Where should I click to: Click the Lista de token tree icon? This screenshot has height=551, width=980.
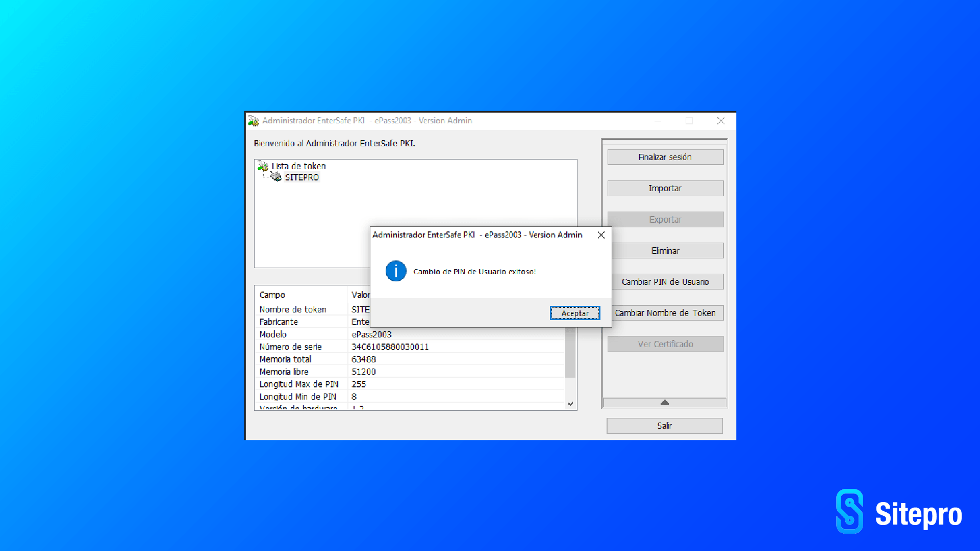(x=263, y=166)
